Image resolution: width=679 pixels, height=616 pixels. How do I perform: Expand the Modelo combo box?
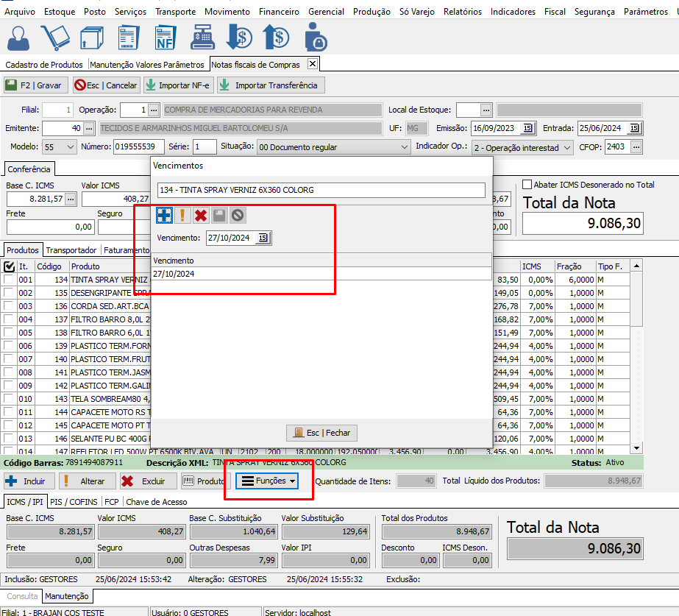70,147
